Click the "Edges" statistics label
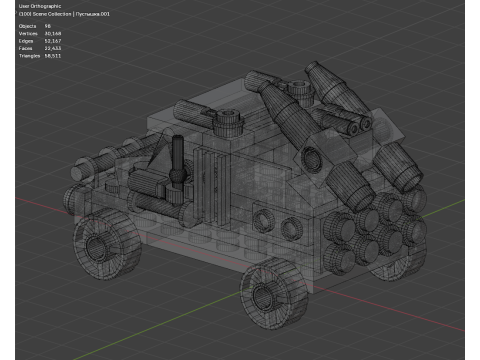 click(26, 41)
